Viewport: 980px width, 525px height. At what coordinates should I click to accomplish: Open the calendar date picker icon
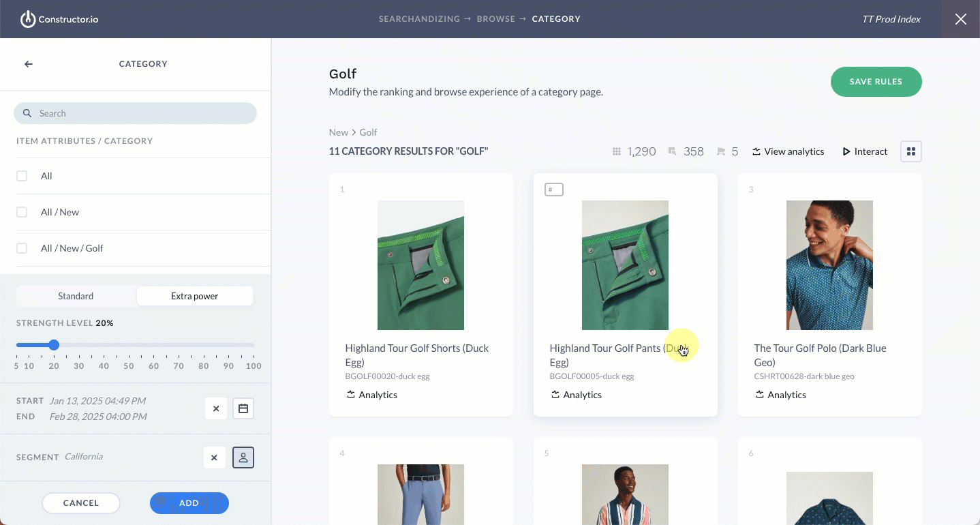click(243, 409)
